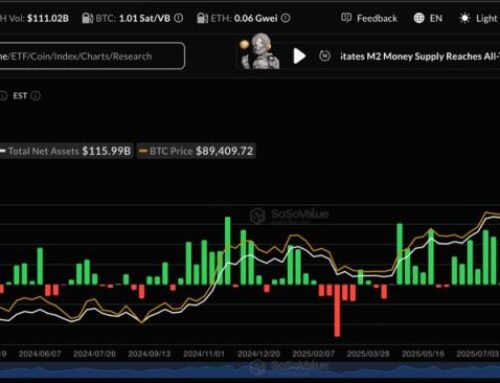Click 2024/11/01 date axis label
This screenshot has width=500, height=383.
click(x=204, y=354)
